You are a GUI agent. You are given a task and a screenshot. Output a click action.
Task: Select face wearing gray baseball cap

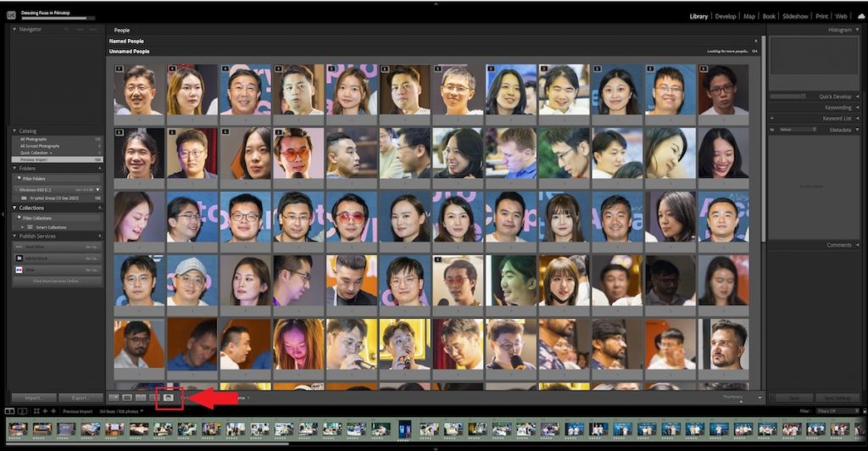coord(192,281)
